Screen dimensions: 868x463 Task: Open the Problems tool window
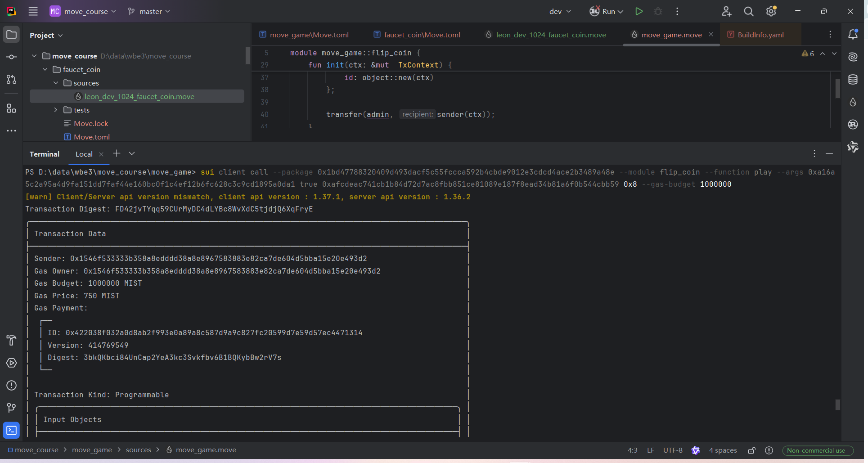click(11, 386)
